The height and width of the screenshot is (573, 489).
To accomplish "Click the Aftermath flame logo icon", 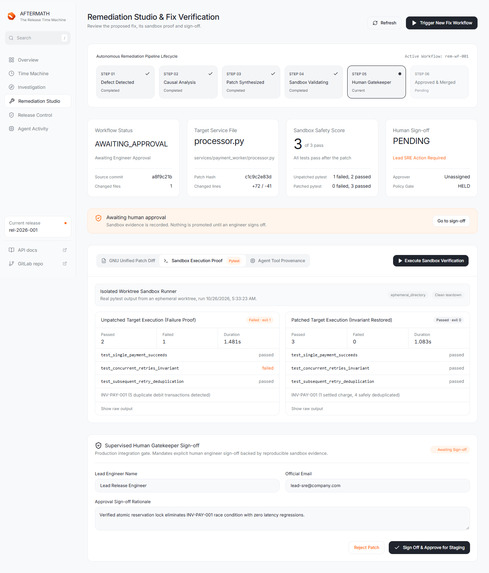I will click(12, 16).
